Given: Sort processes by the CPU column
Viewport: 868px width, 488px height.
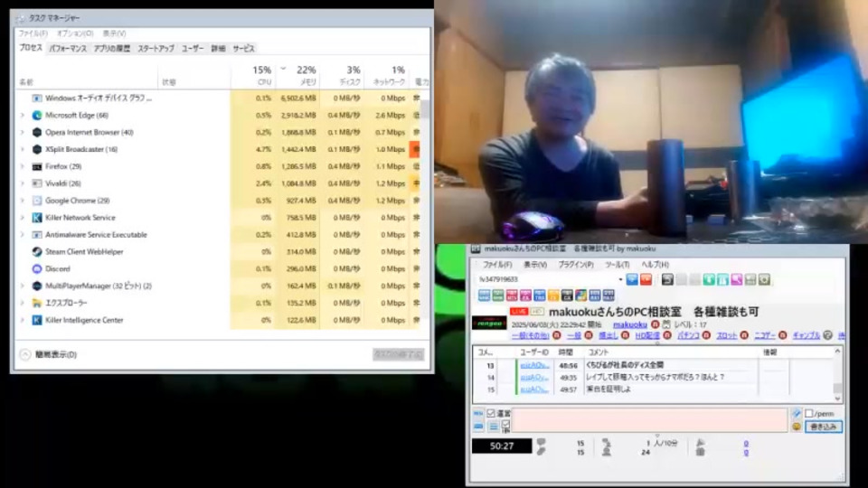Looking at the screenshot, I should pyautogui.click(x=254, y=75).
